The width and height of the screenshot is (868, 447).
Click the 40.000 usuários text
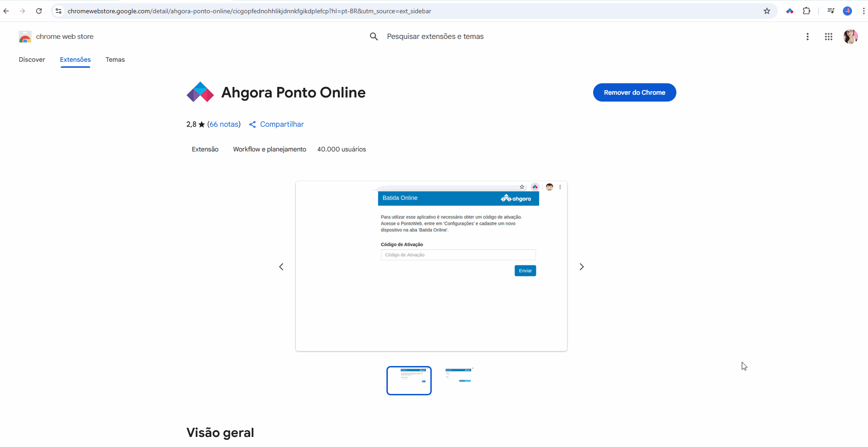(342, 149)
